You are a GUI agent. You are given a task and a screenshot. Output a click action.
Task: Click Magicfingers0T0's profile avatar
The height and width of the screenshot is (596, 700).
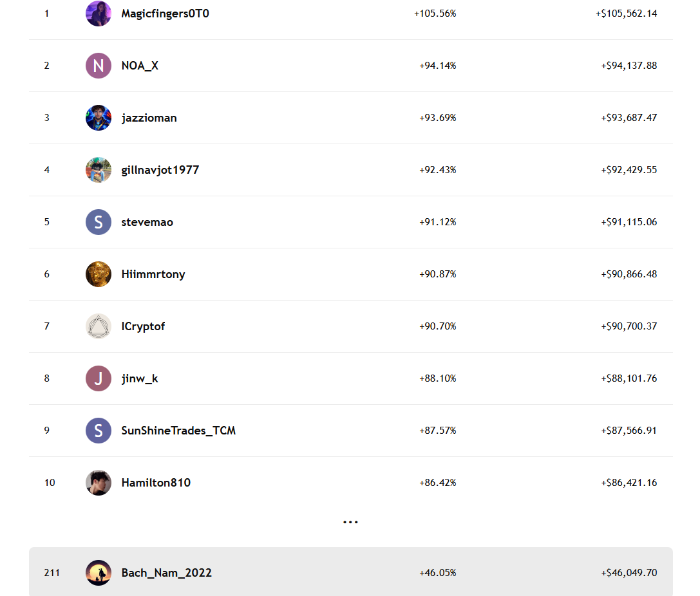(99, 14)
